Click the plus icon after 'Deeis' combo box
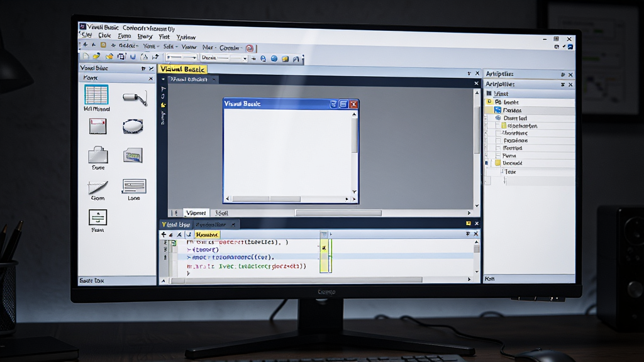The image size is (644, 362). (x=253, y=58)
